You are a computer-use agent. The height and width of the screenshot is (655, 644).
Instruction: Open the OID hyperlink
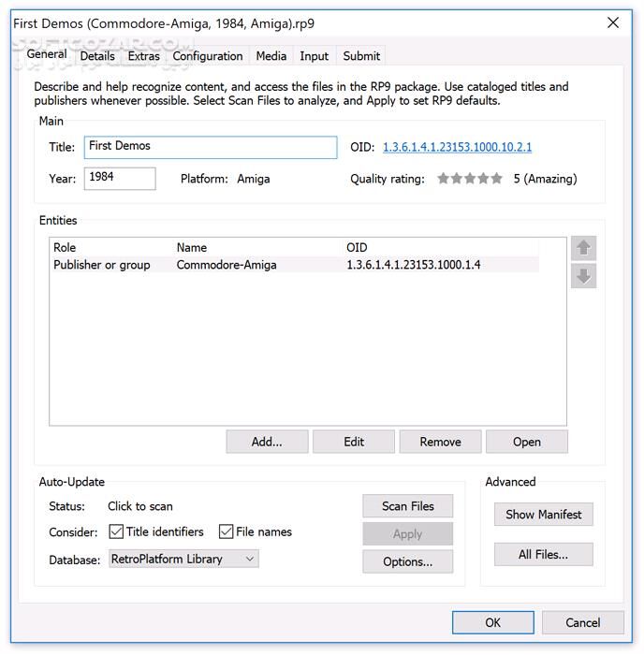click(x=457, y=147)
